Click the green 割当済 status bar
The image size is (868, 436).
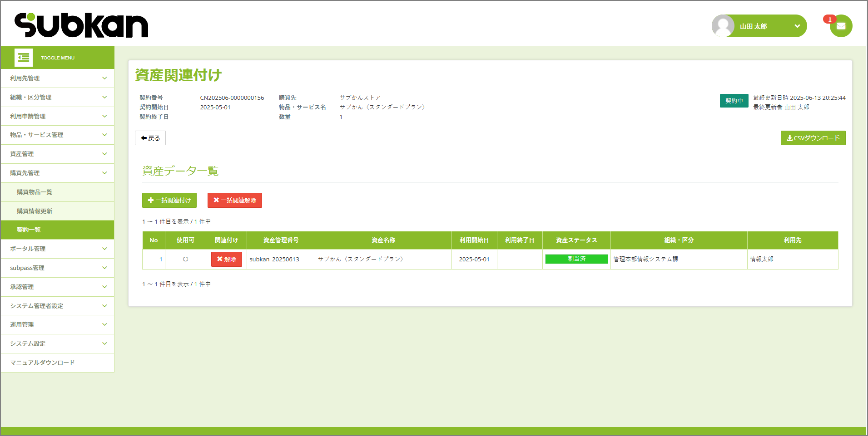pos(576,259)
